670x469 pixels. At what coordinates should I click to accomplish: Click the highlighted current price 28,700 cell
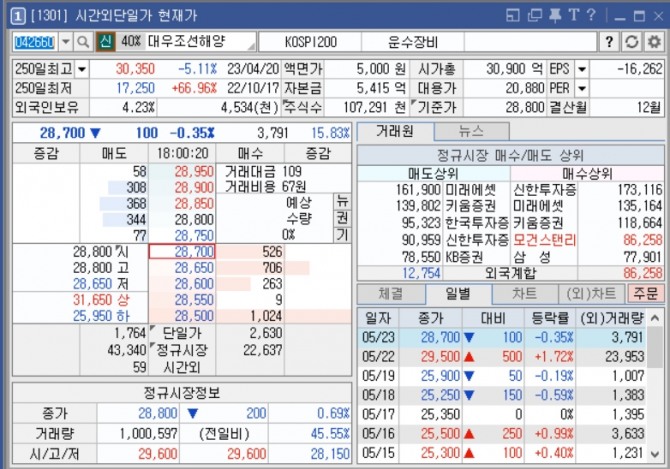(182, 252)
